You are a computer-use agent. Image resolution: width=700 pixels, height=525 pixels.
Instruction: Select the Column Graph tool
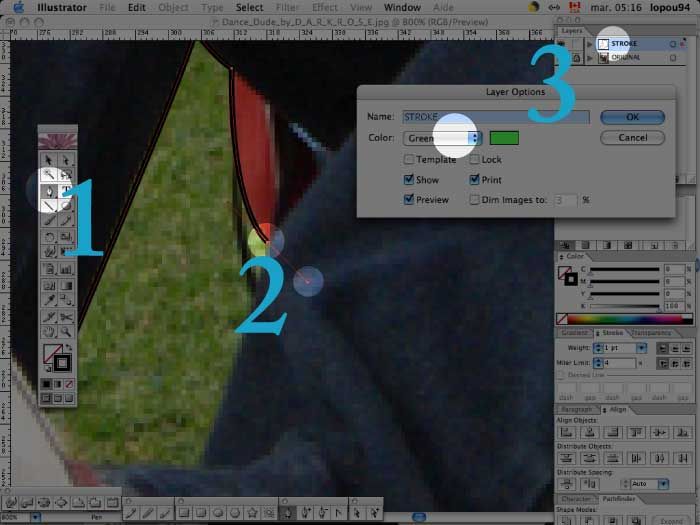[x=66, y=269]
